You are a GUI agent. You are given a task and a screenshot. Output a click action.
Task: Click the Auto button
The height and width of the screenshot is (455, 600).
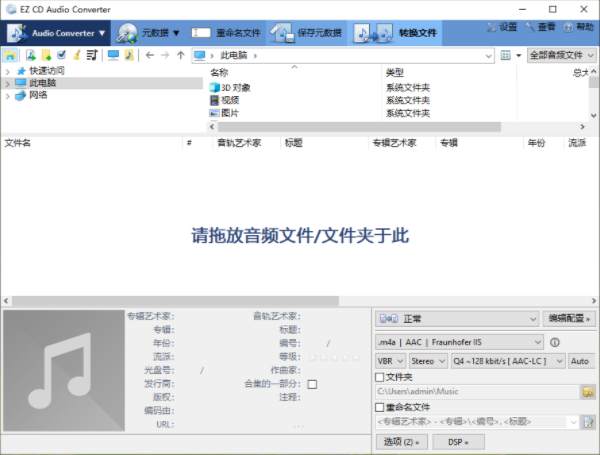pyautogui.click(x=580, y=361)
